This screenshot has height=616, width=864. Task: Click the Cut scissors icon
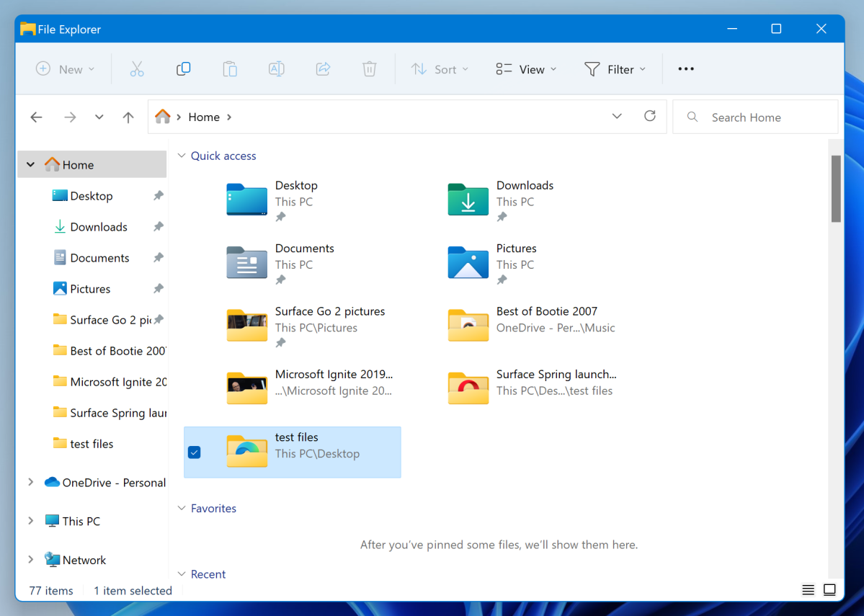coord(137,69)
